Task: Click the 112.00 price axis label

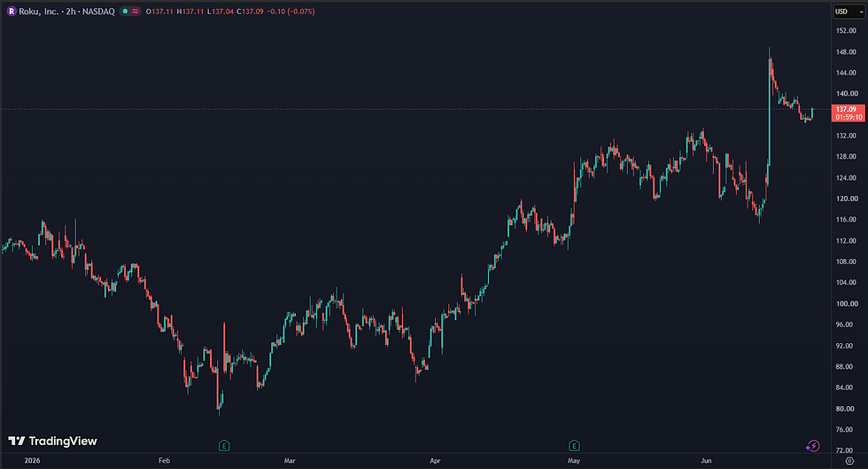Action: click(x=847, y=240)
